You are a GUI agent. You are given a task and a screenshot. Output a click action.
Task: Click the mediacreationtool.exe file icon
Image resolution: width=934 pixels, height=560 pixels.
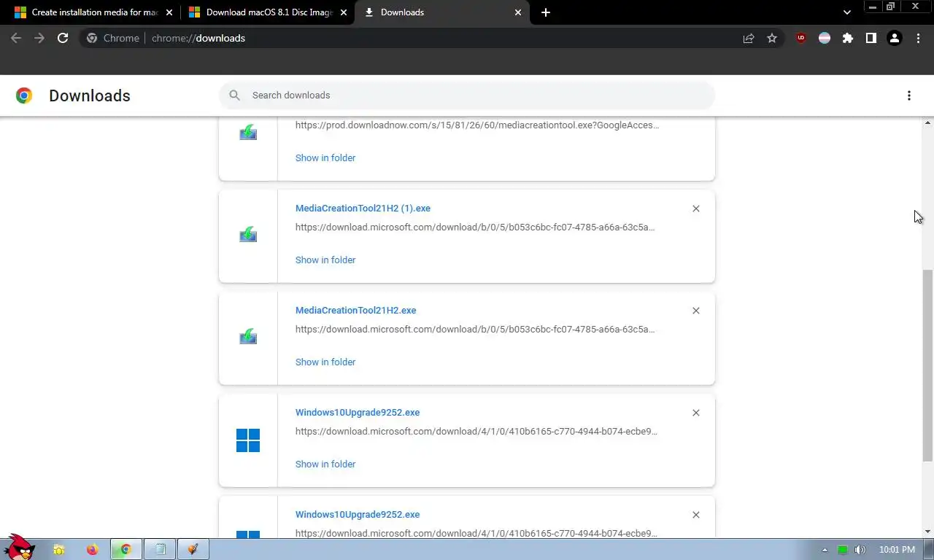(248, 133)
